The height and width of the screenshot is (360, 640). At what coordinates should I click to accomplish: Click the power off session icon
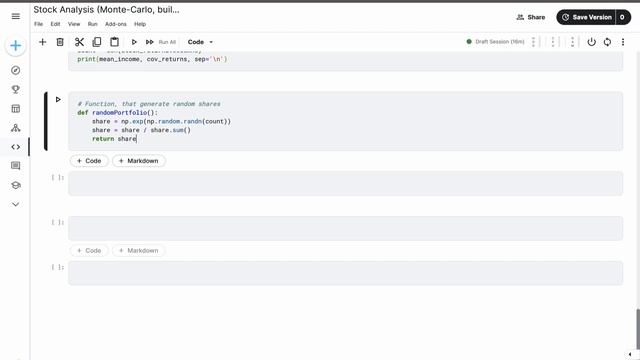pos(591,42)
